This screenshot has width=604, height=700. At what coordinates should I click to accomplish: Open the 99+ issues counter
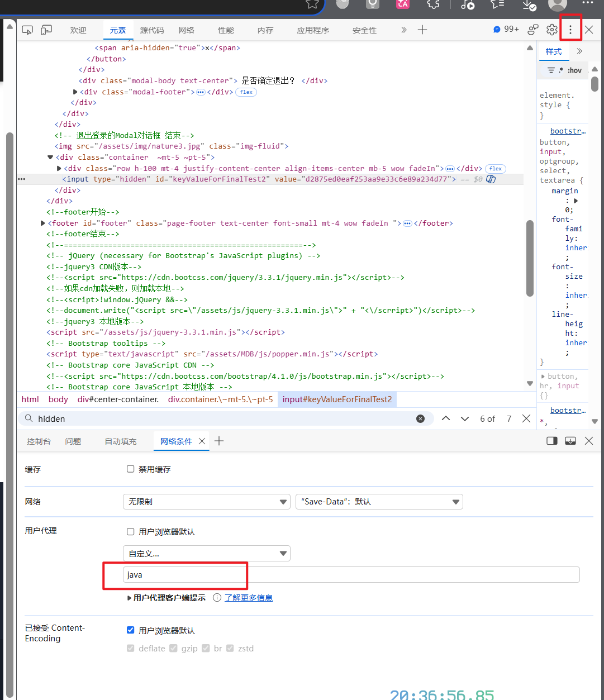pyautogui.click(x=506, y=29)
